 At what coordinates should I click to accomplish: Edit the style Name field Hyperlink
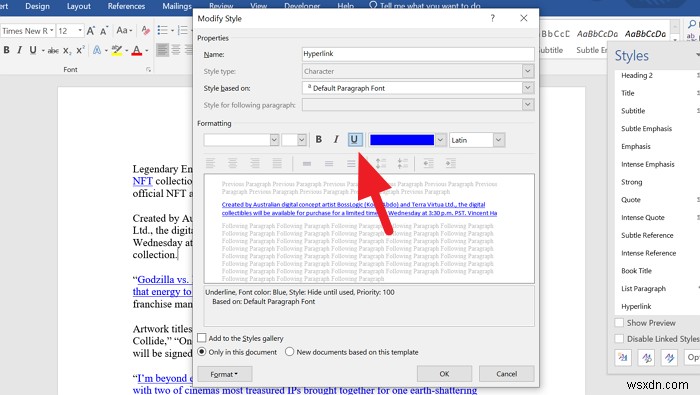pos(418,54)
